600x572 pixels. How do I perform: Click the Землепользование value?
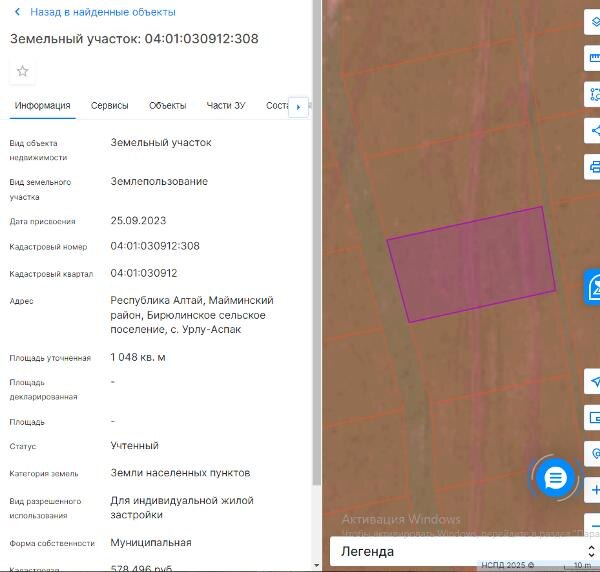click(159, 181)
